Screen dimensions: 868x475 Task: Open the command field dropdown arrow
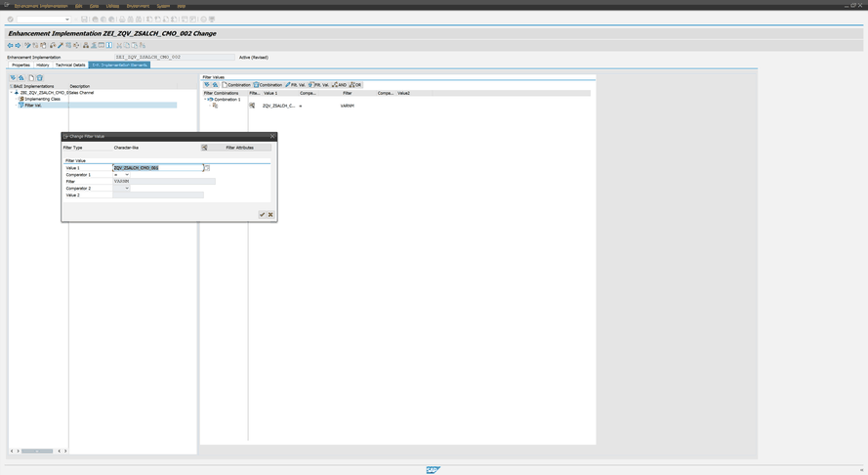[67, 20]
